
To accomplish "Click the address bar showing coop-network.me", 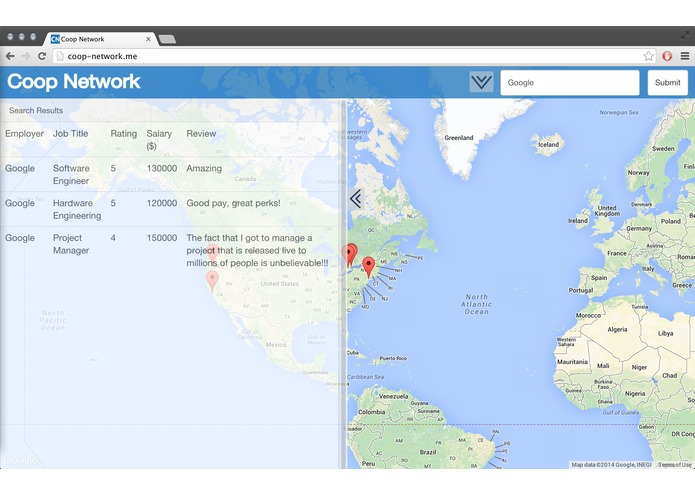I will [x=348, y=56].
